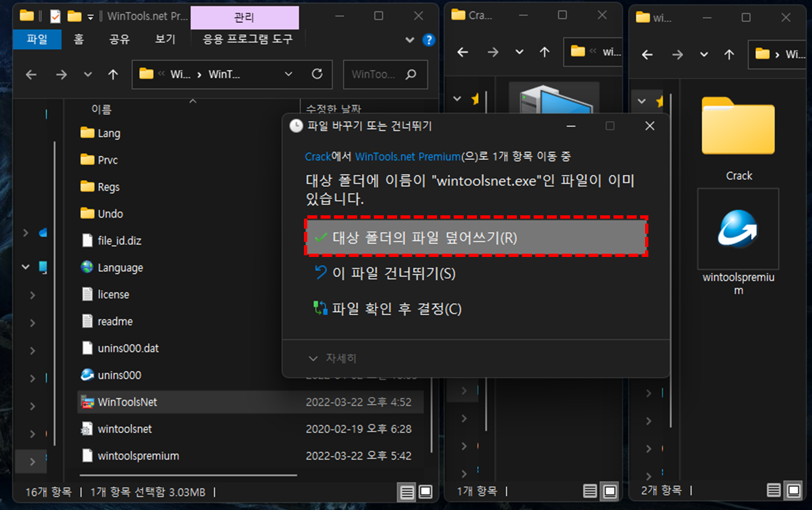The image size is (812, 510).
Task: Select the Language globe file
Action: (112, 267)
